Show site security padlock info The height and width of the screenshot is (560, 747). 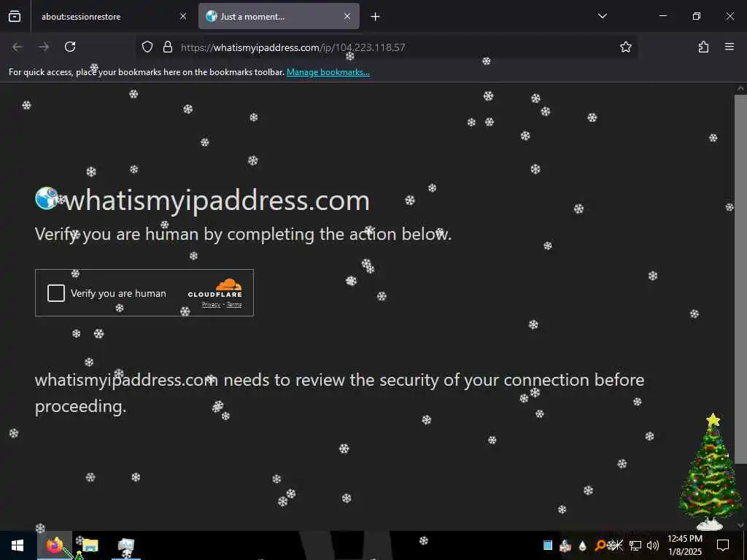168,47
